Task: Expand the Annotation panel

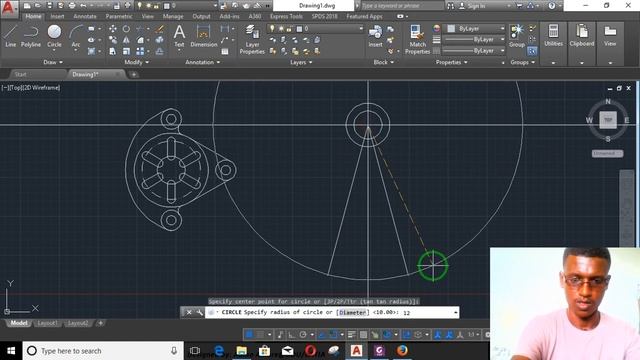Action: pos(202,62)
